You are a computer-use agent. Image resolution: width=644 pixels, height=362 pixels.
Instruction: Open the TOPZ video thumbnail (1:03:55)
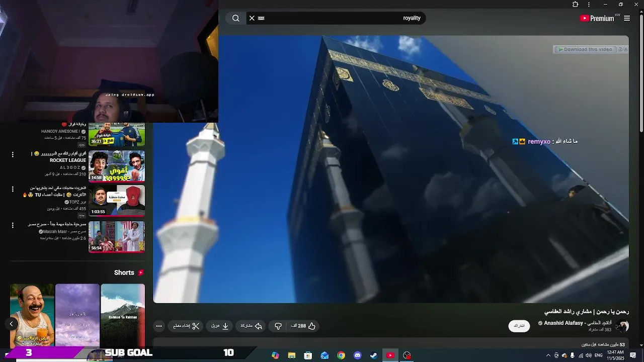tap(117, 201)
